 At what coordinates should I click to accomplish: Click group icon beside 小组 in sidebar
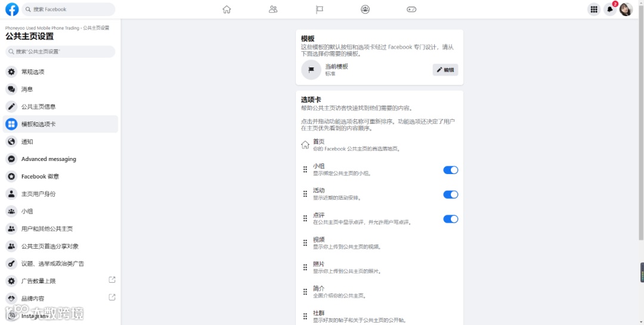pyautogui.click(x=11, y=211)
